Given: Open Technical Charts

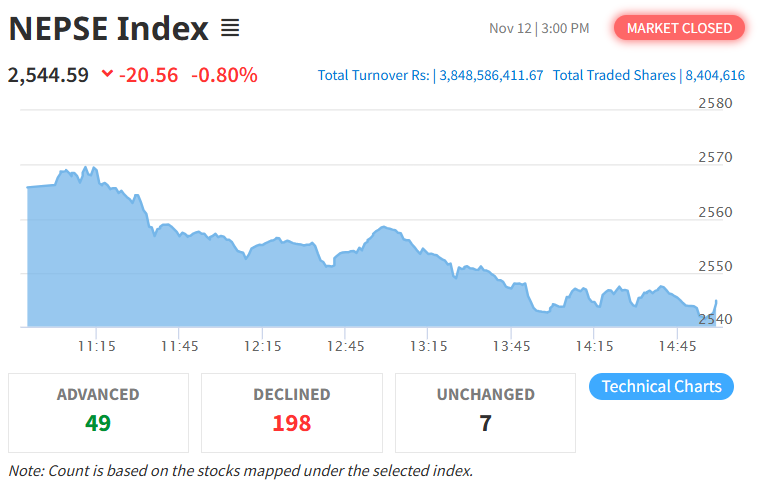Looking at the screenshot, I should pyautogui.click(x=661, y=387).
